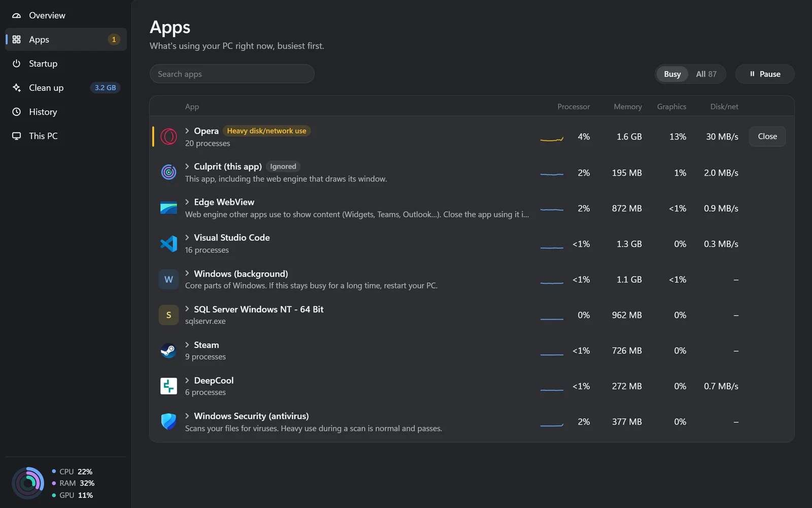Click the Ignored badge on Culprit

[283, 167]
